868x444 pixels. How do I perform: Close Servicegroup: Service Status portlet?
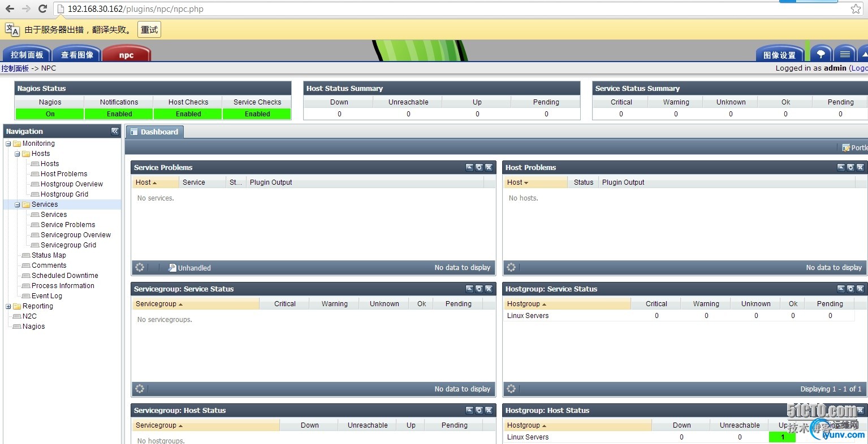tap(489, 289)
